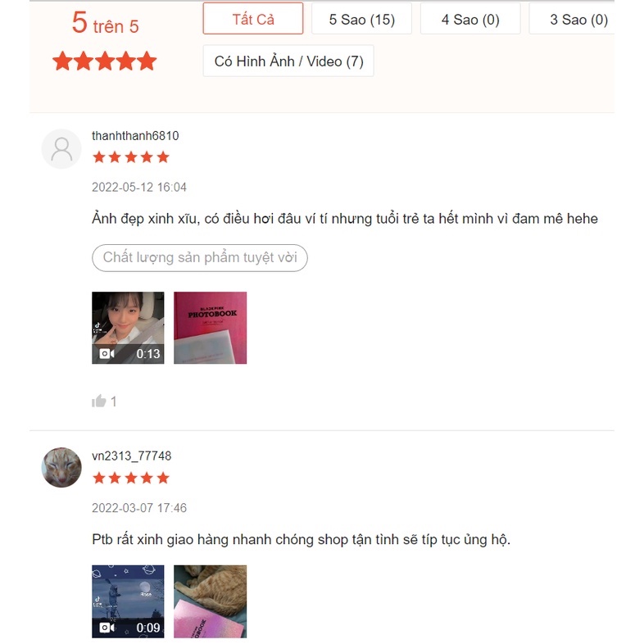This screenshot has width=644, height=644.
Task: Open the cat with photobook photo
Action: pos(211,601)
